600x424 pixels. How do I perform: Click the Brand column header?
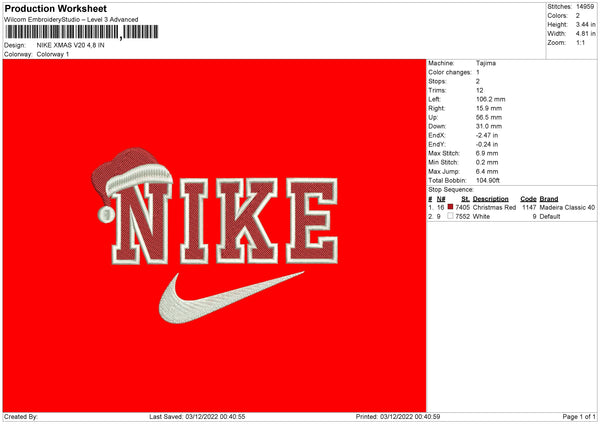(x=549, y=199)
